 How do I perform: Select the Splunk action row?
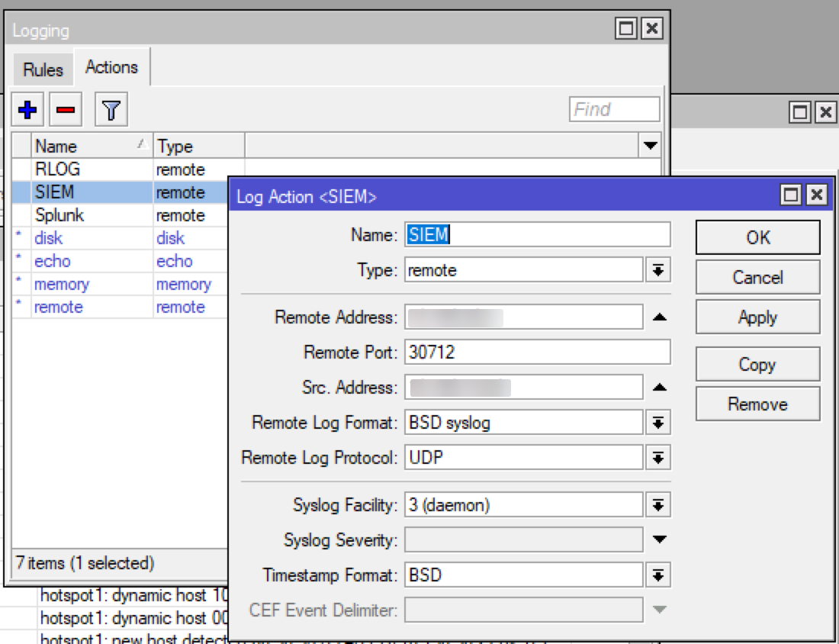click(121, 215)
